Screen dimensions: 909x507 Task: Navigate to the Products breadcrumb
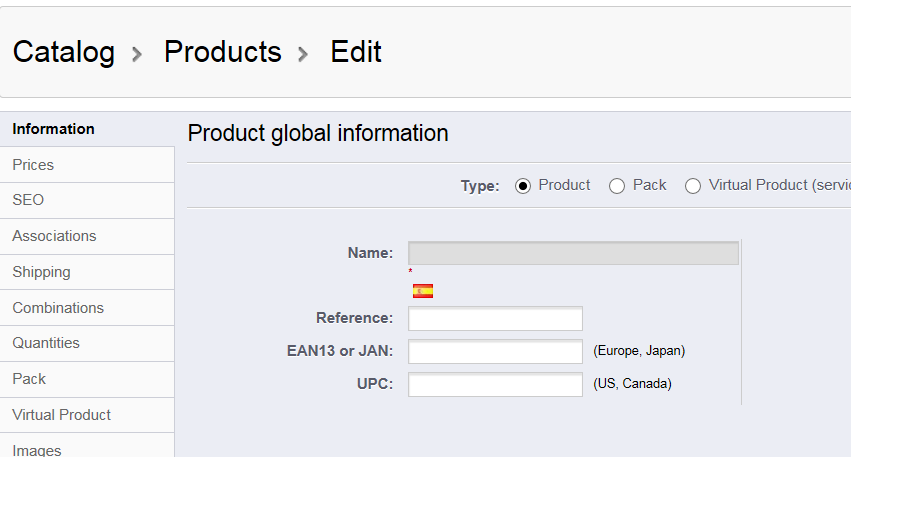pyautogui.click(x=223, y=52)
